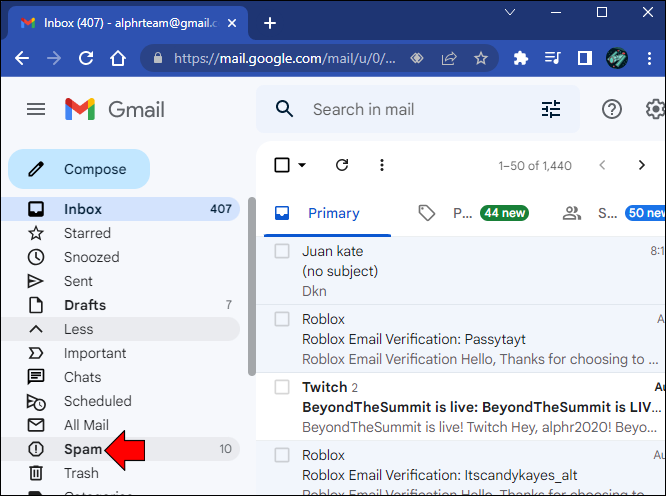Viewport: 666px width, 496px height.
Task: Click the Search in mail field
Action: (418, 109)
